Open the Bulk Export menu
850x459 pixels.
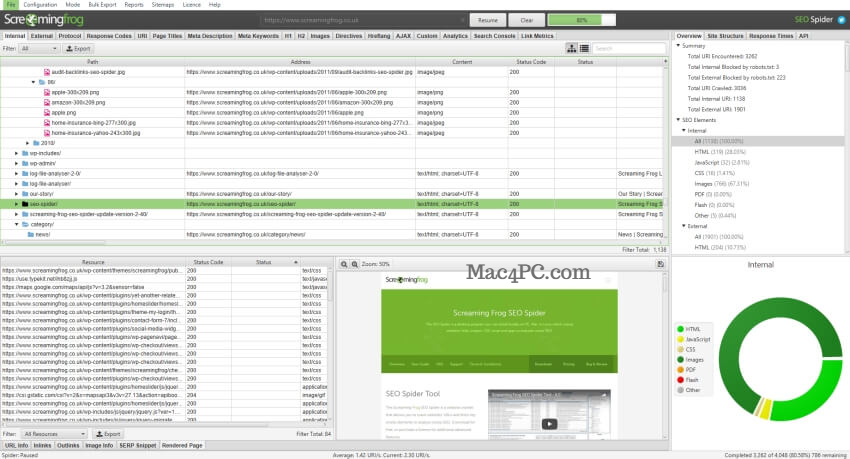(x=102, y=4)
